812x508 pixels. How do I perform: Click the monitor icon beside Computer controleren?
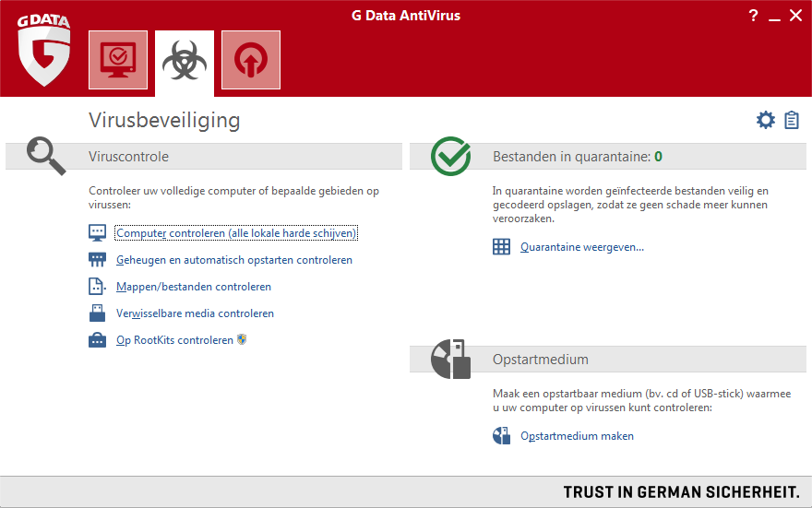pos(98,233)
